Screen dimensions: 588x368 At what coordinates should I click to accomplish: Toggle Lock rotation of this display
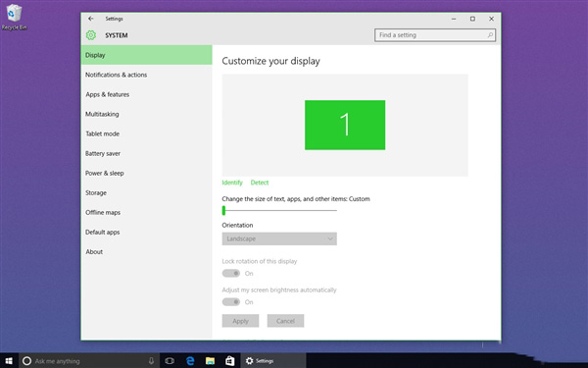click(x=231, y=274)
